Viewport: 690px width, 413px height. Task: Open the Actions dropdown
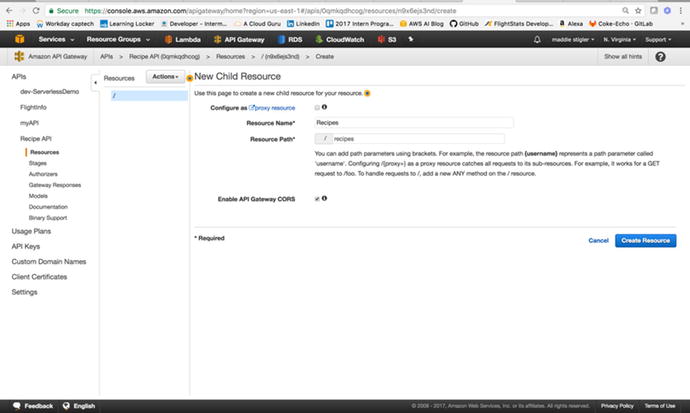[165, 77]
